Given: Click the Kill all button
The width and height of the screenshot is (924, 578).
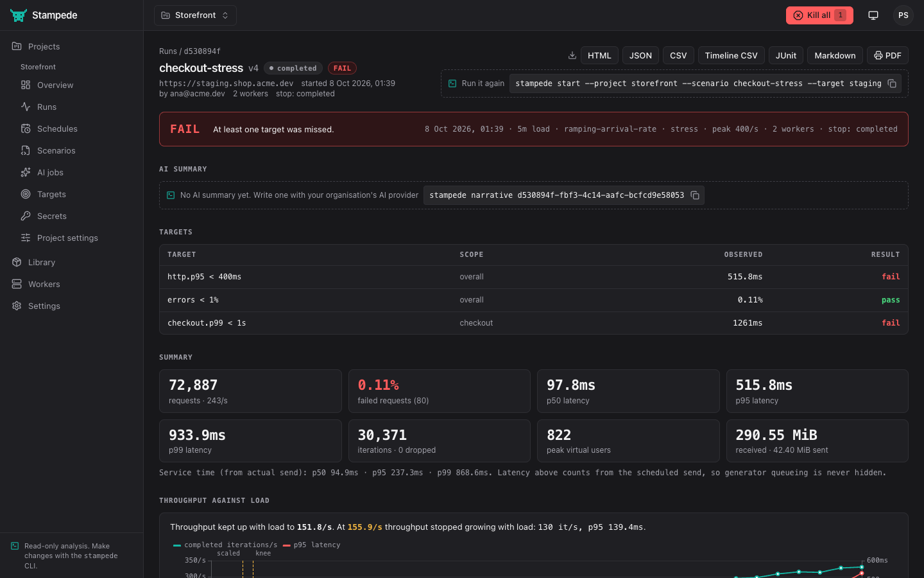Looking at the screenshot, I should click(819, 15).
